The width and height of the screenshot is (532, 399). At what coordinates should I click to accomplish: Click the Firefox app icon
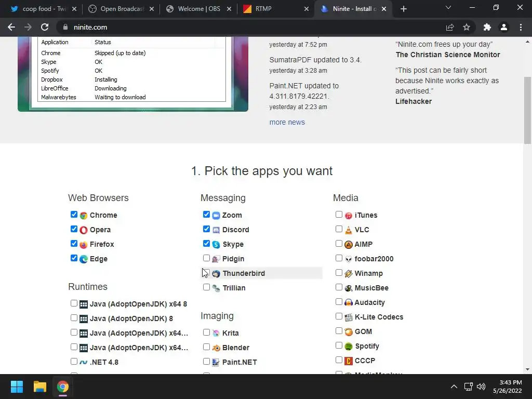point(84,245)
